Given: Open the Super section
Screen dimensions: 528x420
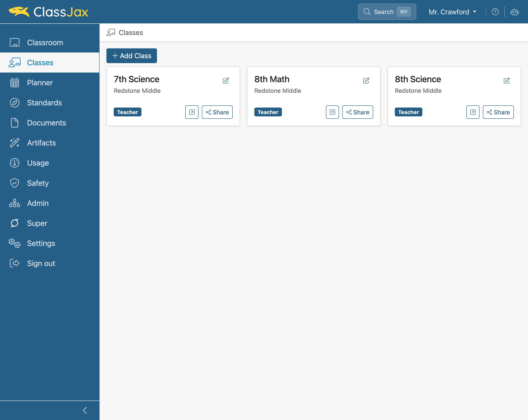Looking at the screenshot, I should [x=50, y=223].
